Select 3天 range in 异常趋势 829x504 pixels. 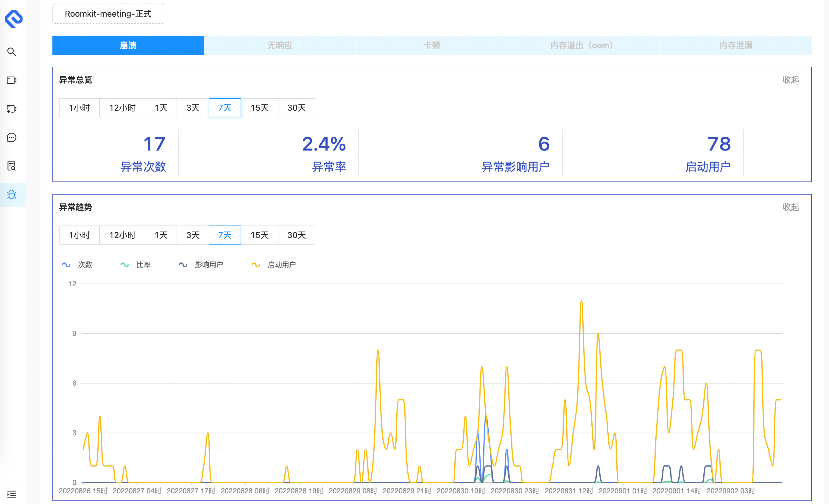tap(193, 235)
